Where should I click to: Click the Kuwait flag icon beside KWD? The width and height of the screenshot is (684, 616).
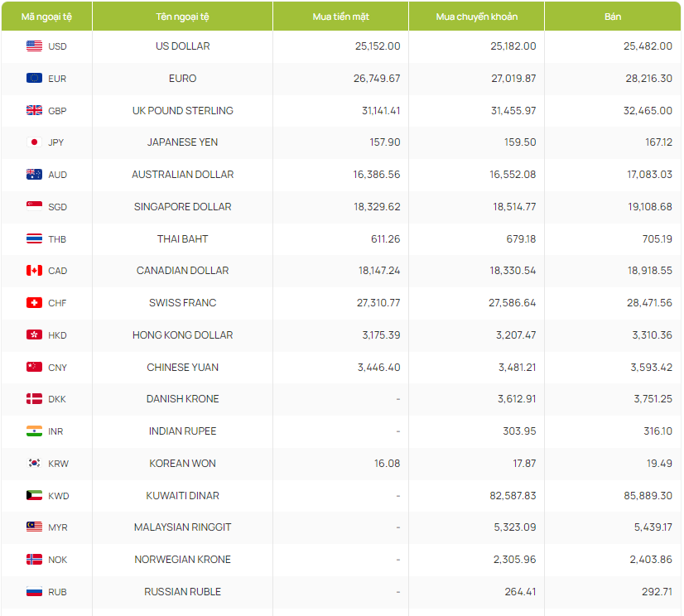tap(34, 496)
